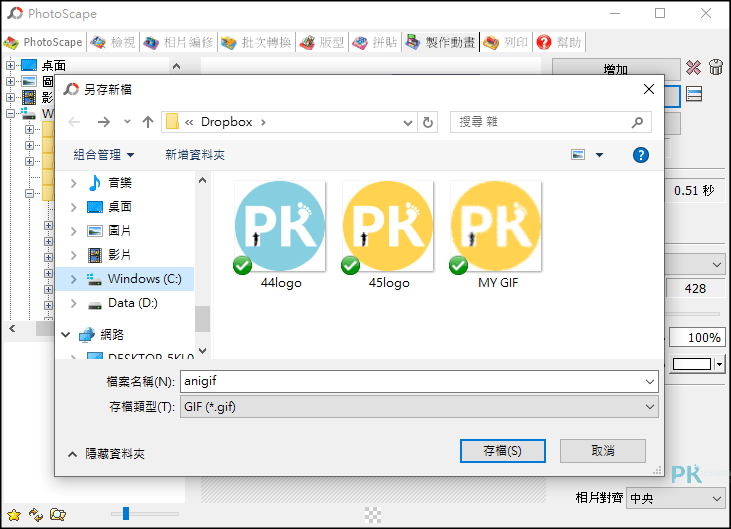Click the 增加 add button in PhotoScape

click(615, 68)
